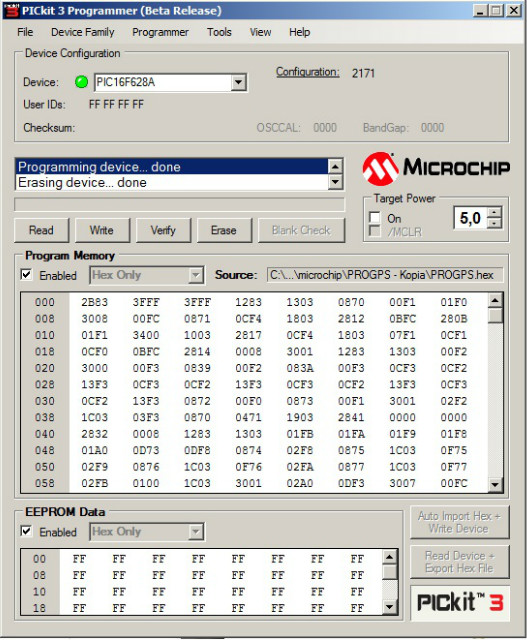Image resolution: width=527 pixels, height=640 pixels.
Task: Close the PICkit 3 Programmer window
Action: coord(514,11)
